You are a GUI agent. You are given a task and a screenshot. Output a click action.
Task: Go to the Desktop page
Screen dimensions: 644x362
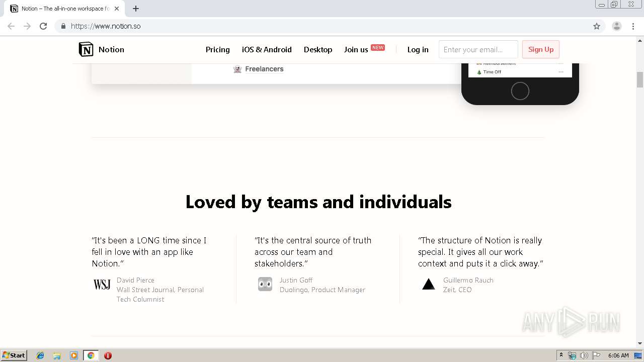(318, 49)
